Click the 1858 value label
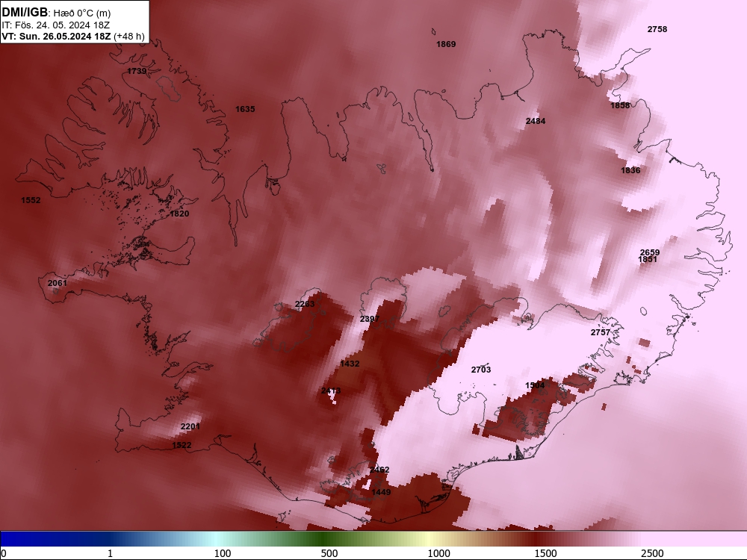 click(x=620, y=106)
